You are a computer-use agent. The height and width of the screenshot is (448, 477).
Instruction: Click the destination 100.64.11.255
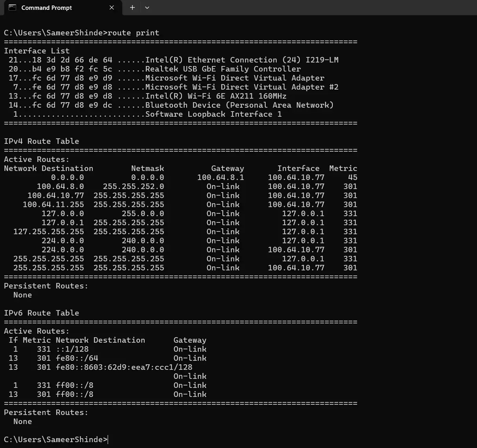(x=53, y=204)
